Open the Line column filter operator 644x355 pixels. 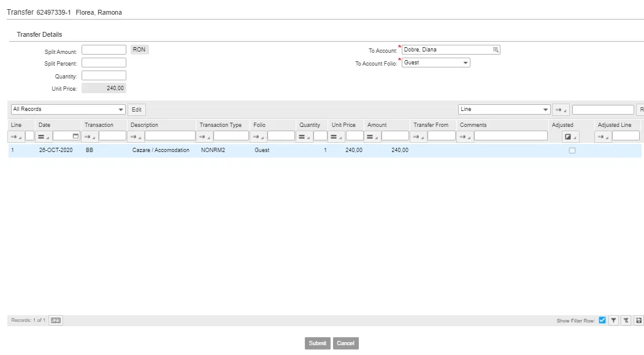point(16,137)
